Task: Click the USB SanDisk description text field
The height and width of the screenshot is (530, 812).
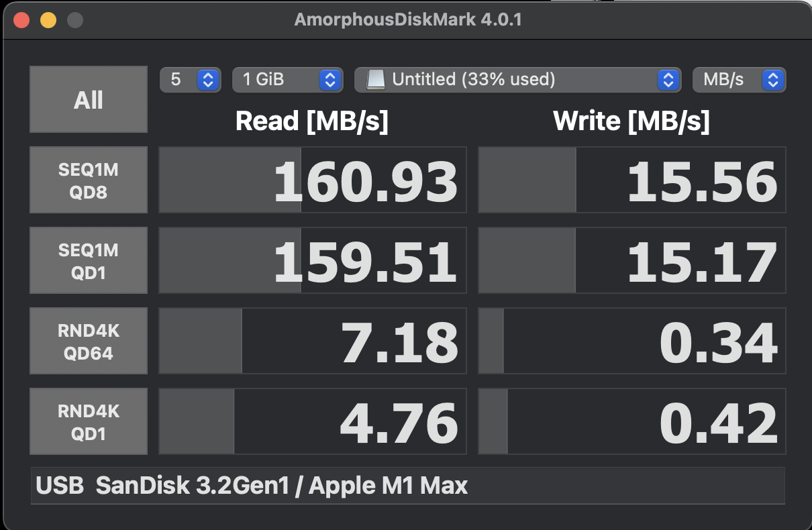Action: tap(407, 486)
